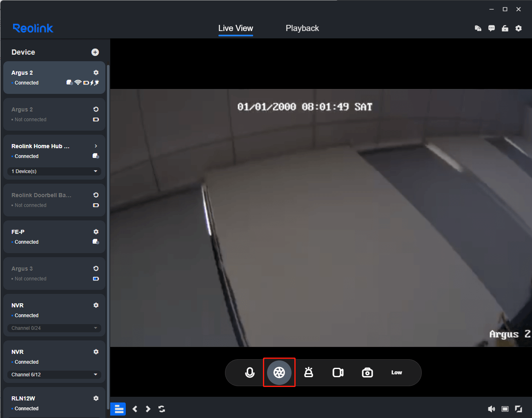The width and height of the screenshot is (532, 418).
Task: Click the aperture clip icon in toolbar
Action: click(x=279, y=373)
